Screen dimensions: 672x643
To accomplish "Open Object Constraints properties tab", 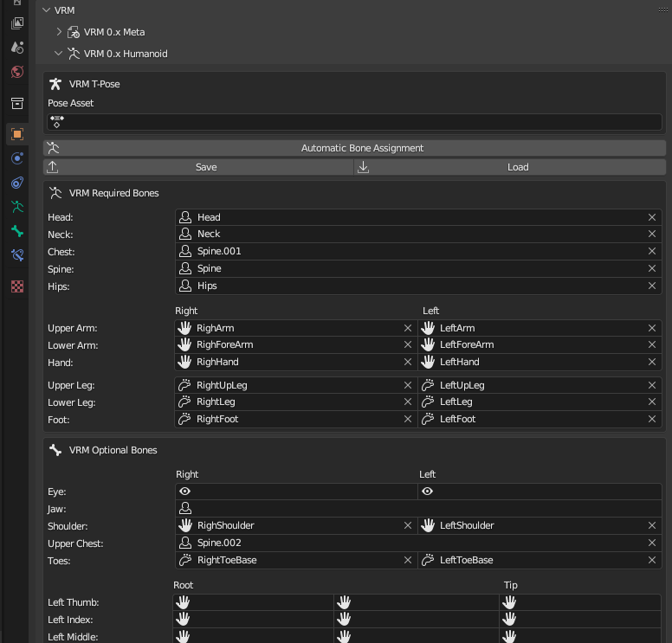I will pos(17,183).
